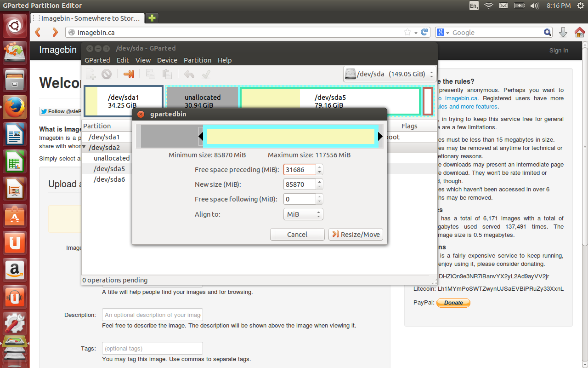Click the Firefox forward arrow
588x368 pixels.
click(55, 32)
